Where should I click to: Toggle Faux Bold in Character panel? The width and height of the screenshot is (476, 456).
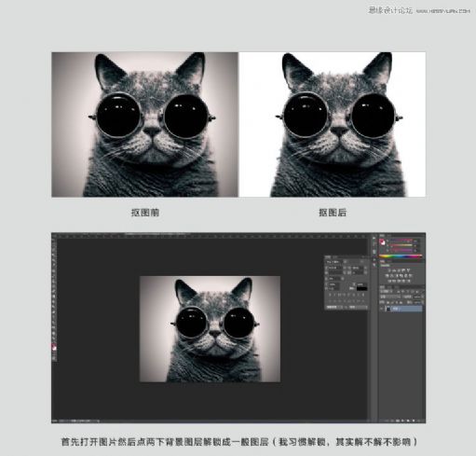click(x=330, y=295)
